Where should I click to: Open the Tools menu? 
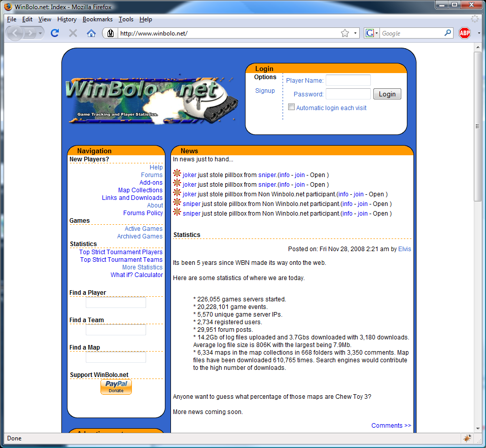coord(126,19)
